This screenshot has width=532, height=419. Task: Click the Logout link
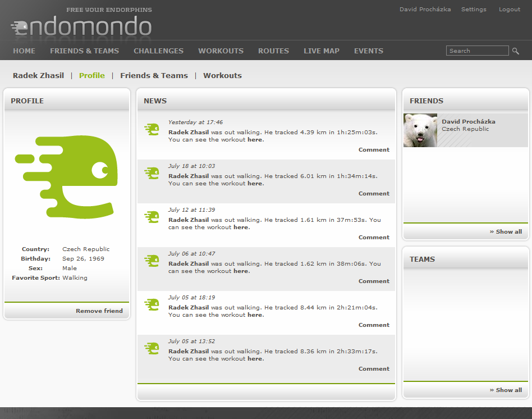509,9
